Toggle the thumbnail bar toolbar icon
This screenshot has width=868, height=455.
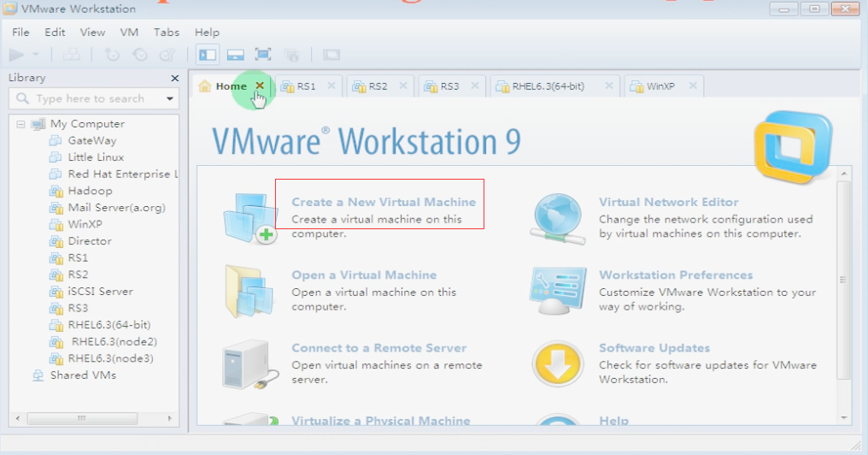coord(235,55)
